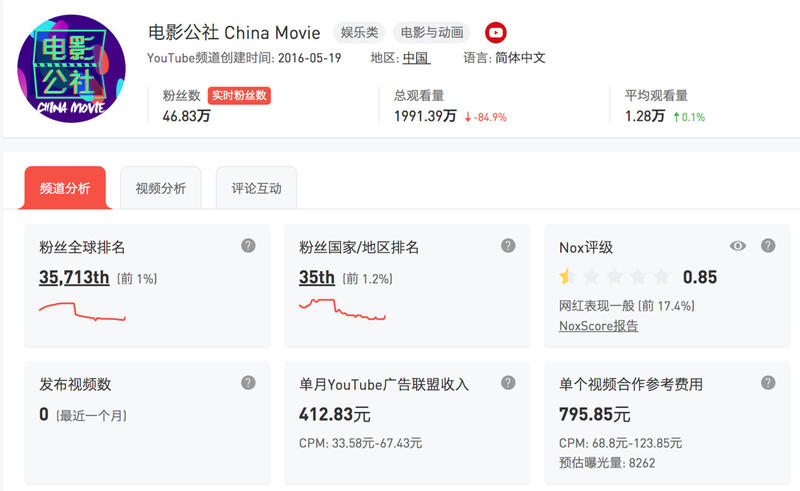This screenshot has height=491, width=800.
Task: Open help icon for 发布视频数
Action: tap(248, 382)
